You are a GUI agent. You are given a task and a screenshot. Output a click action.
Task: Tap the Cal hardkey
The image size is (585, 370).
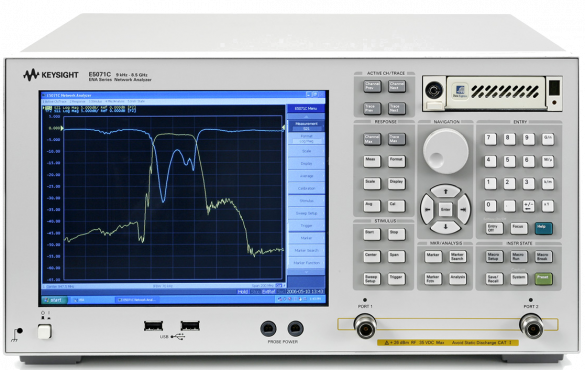(396, 206)
